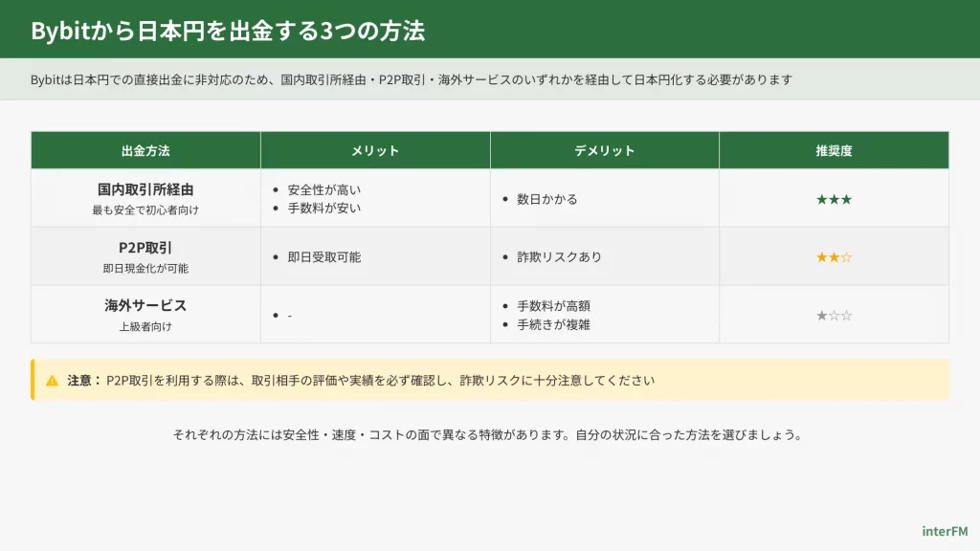Screen dimensions: 980x551
Task: Click the 手数料が安い bullet point
Action: [x=323, y=208]
